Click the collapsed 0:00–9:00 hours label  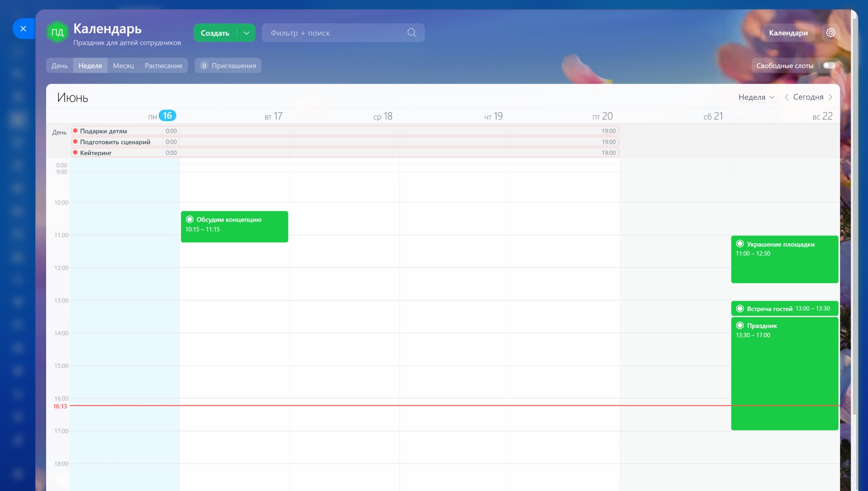(x=61, y=169)
